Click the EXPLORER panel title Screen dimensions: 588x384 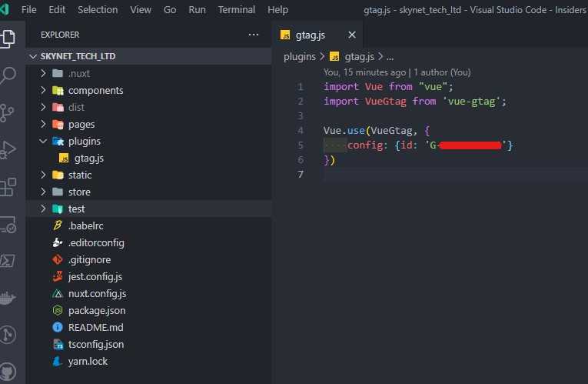point(60,35)
